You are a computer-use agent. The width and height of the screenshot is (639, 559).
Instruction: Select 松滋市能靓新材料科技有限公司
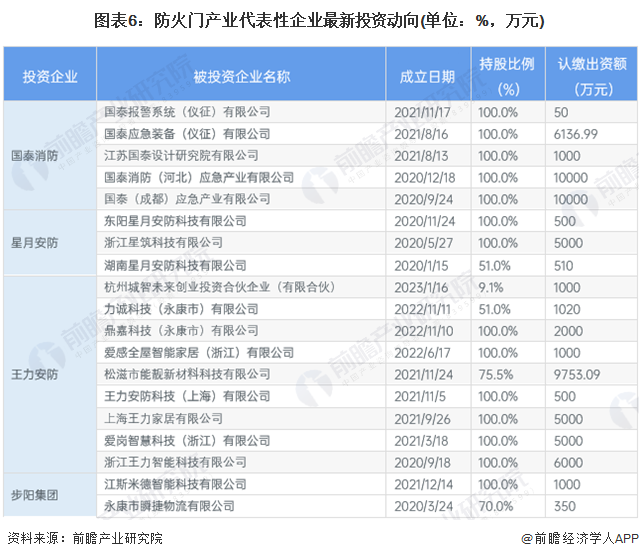(x=187, y=374)
